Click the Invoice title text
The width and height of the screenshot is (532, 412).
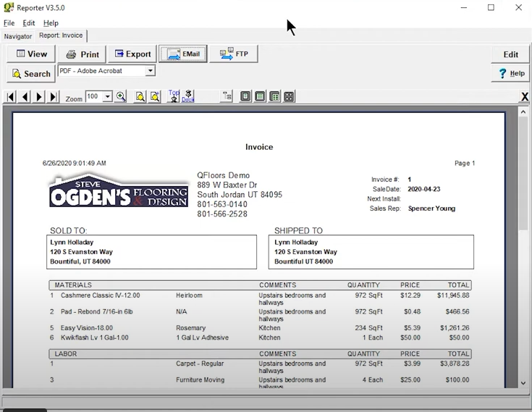pos(259,147)
